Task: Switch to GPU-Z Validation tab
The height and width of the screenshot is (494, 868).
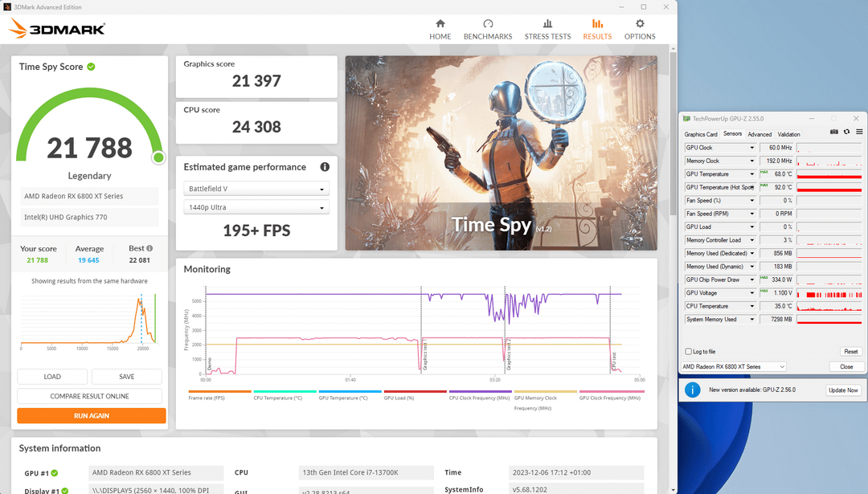Action: coord(788,134)
